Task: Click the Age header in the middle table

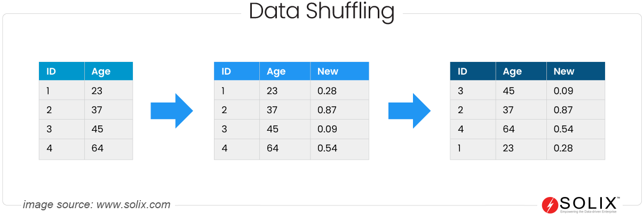Action: point(276,72)
